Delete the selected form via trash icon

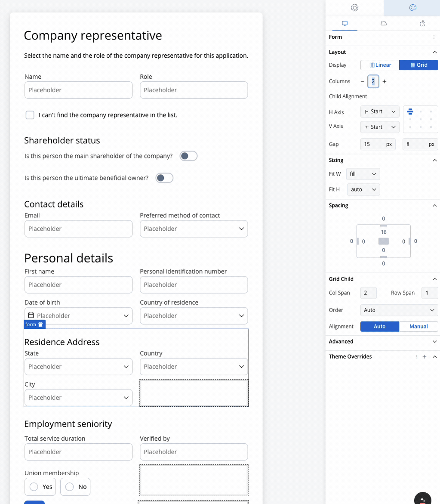(x=40, y=325)
